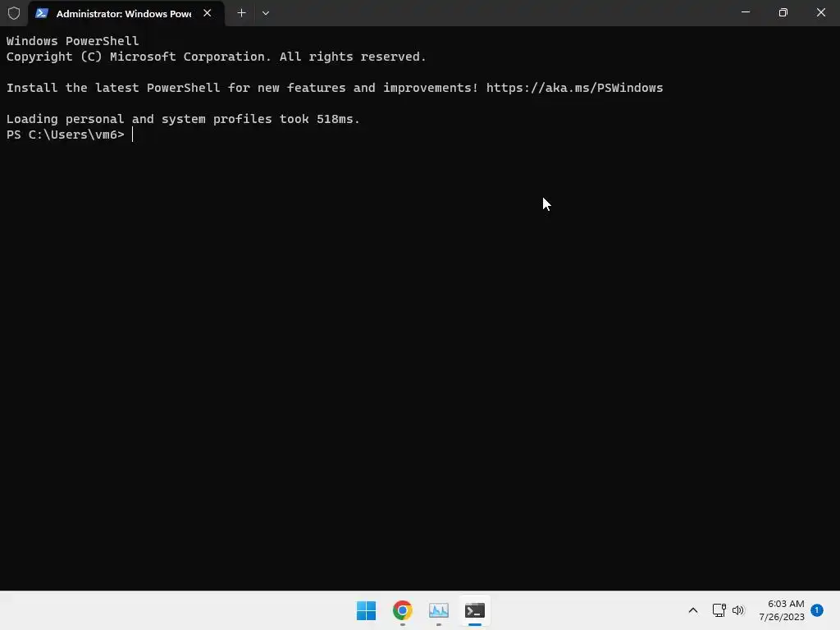Open the monitor chart app on taskbar
The image size is (840, 630).
tap(438, 610)
